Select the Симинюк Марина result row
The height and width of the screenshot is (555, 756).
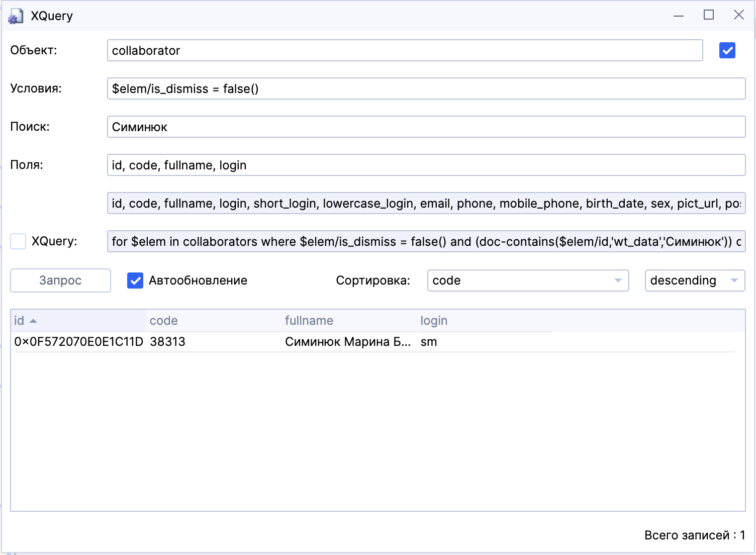(x=347, y=342)
